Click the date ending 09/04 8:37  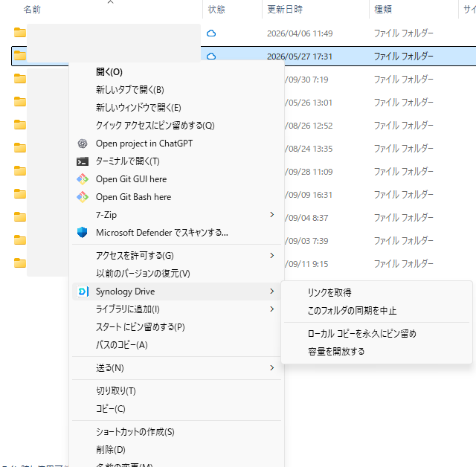[306, 218]
